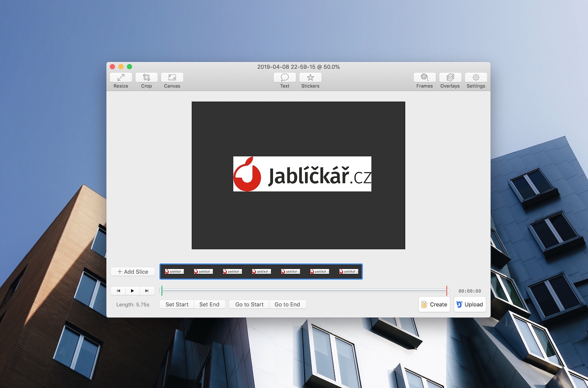Select the Resize tool icon
This screenshot has height=388, width=588.
121,77
